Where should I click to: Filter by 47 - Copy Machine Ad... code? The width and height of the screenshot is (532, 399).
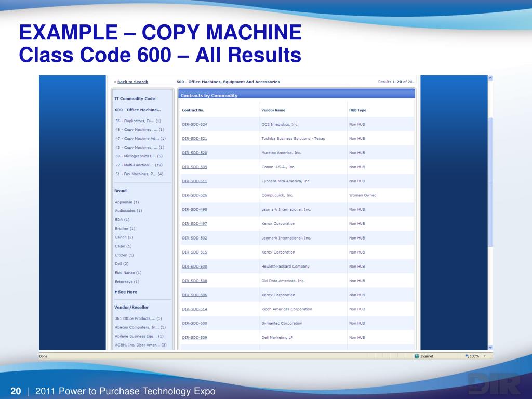[140, 138]
